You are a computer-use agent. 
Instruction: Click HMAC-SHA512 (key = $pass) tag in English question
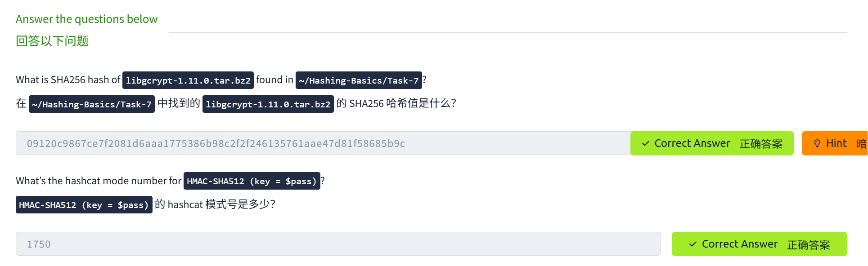pyautogui.click(x=252, y=181)
